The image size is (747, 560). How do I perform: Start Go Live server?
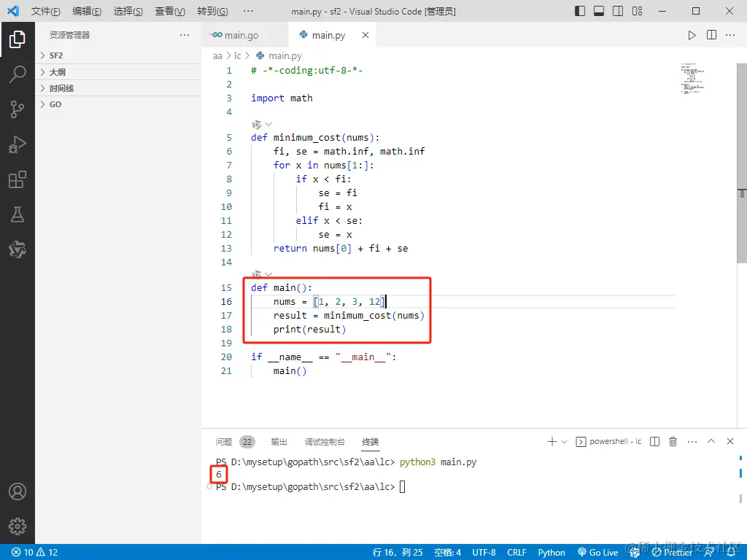point(598,553)
